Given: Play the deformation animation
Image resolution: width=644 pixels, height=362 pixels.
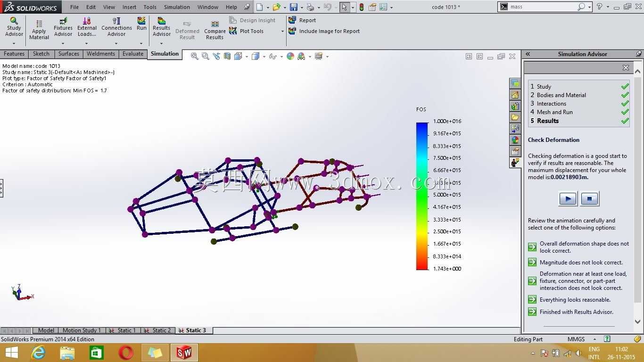Looking at the screenshot, I should point(568,199).
